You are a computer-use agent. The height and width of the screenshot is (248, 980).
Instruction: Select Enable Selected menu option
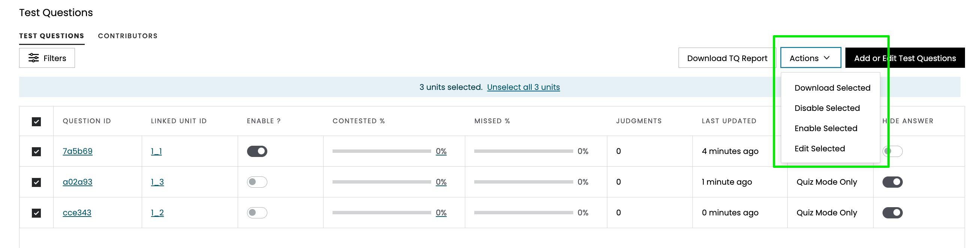click(x=826, y=128)
